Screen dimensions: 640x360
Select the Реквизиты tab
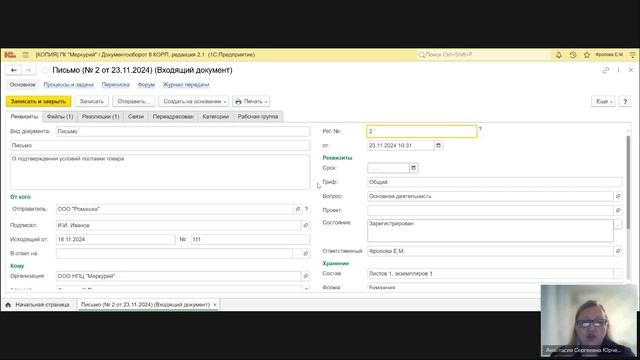click(24, 117)
